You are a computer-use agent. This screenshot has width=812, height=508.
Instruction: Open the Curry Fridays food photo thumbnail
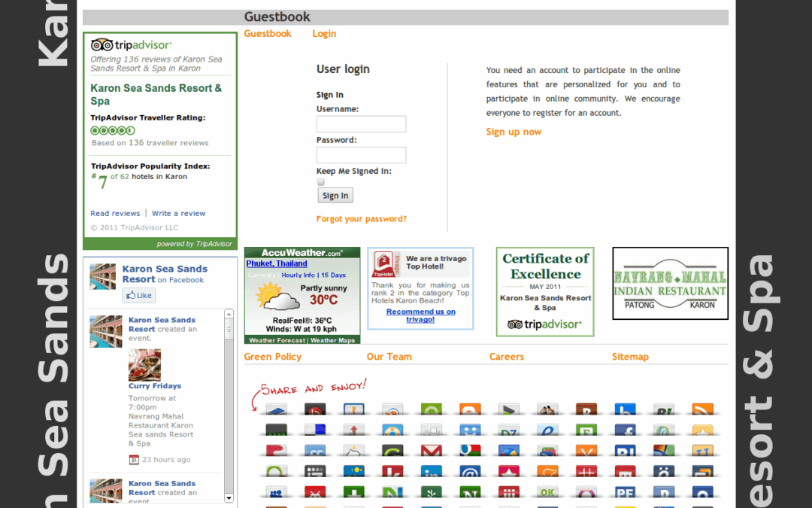click(x=144, y=365)
